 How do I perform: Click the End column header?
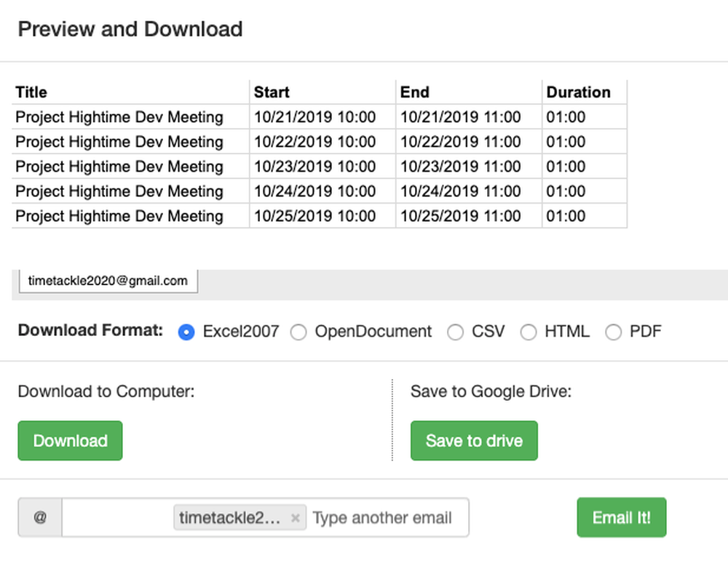click(x=415, y=92)
